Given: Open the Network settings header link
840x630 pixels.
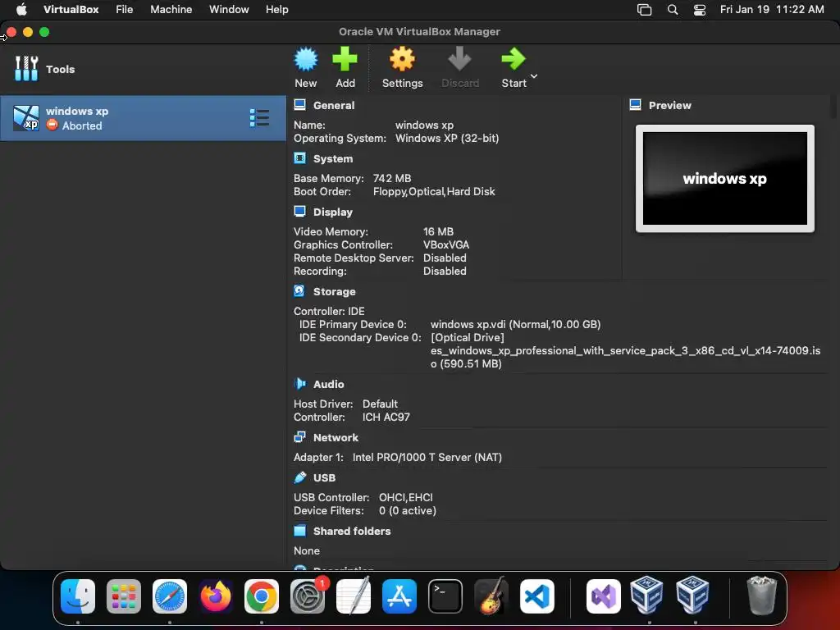Looking at the screenshot, I should pos(336,438).
